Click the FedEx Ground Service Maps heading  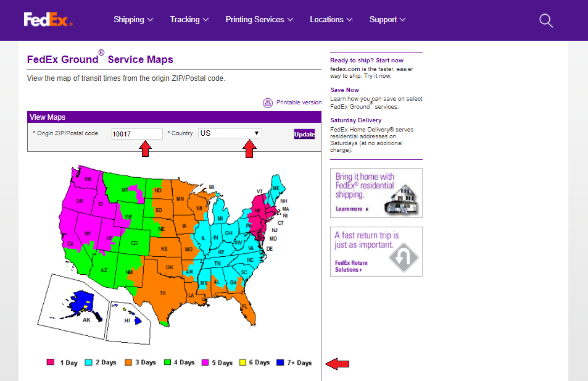[x=100, y=59]
